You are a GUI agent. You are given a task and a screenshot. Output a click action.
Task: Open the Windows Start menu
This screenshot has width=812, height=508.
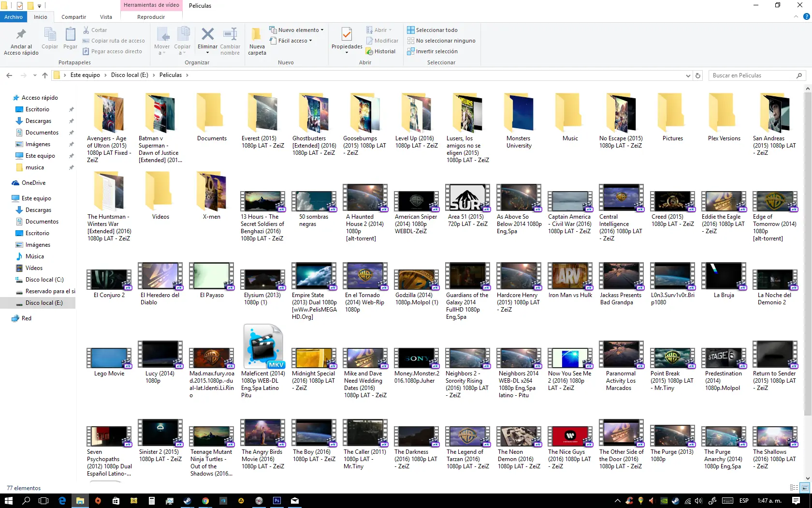pyautogui.click(x=8, y=501)
